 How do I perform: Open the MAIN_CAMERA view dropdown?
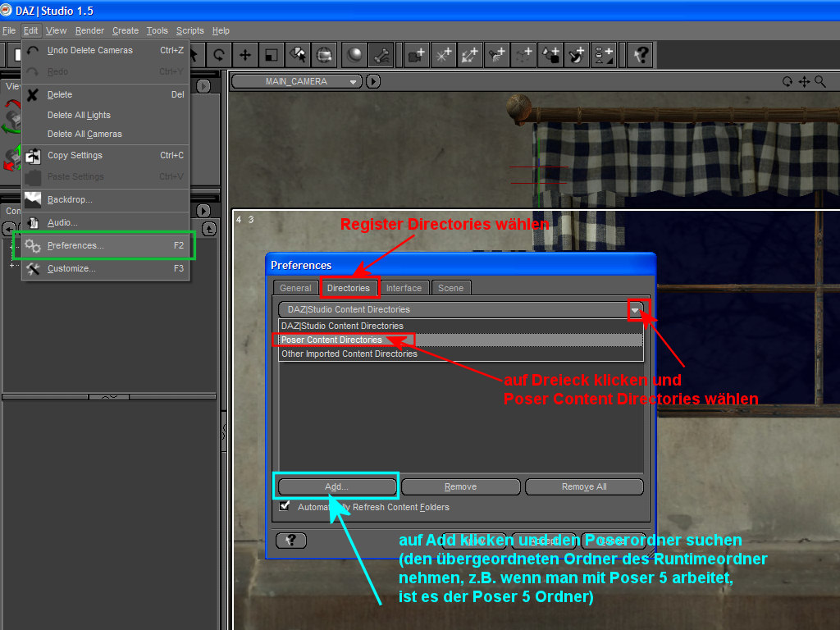click(297, 81)
